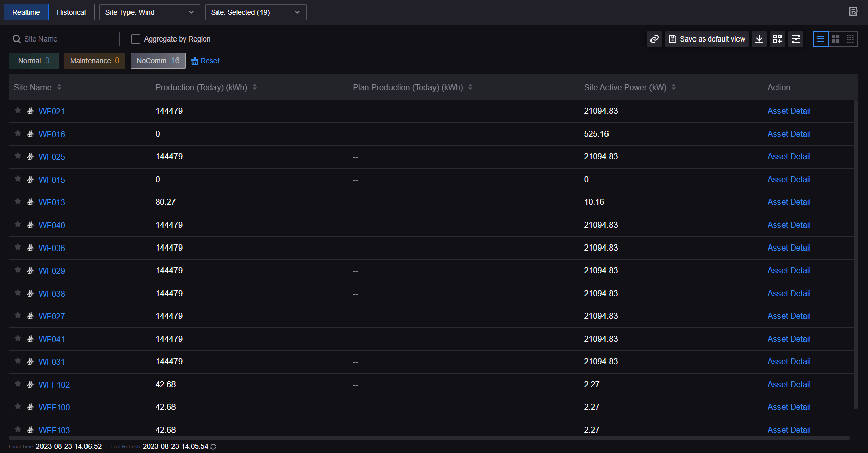Click wind turbine icon for WF016
The width and height of the screenshot is (868, 453).
(30, 134)
